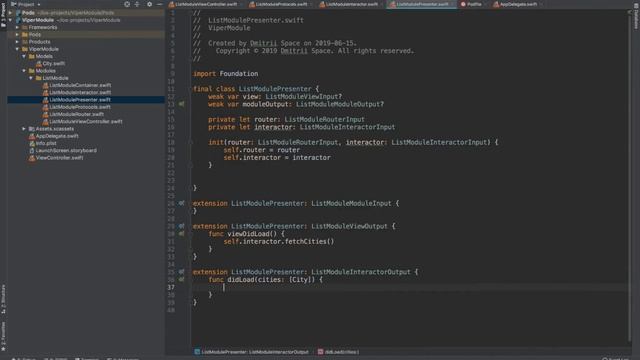Expand Assets.xcassets in tree
The image size is (640, 360).
pyautogui.click(x=24, y=129)
